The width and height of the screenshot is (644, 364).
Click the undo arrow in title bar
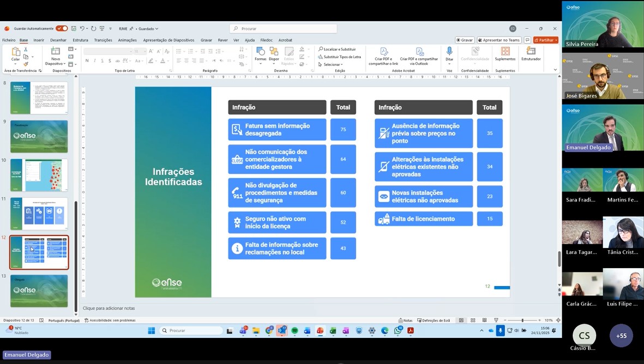(82, 28)
